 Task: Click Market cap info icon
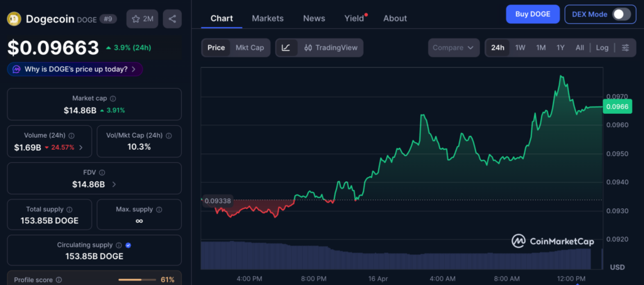pos(113,99)
